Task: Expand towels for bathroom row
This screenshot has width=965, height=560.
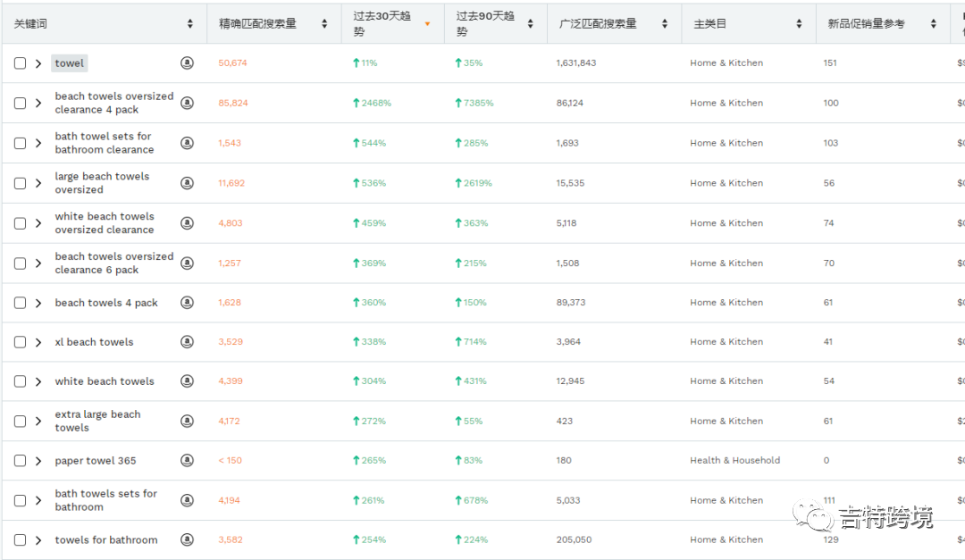Action: click(38, 539)
